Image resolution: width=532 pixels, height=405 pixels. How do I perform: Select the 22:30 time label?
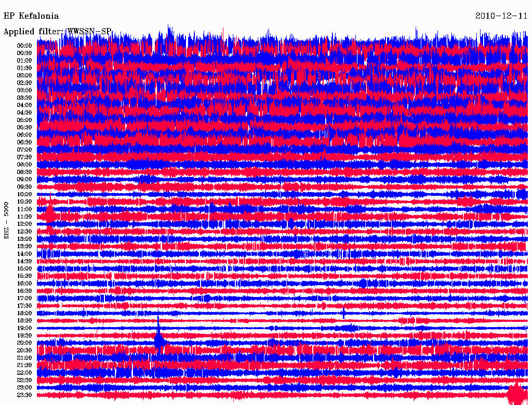coord(24,380)
